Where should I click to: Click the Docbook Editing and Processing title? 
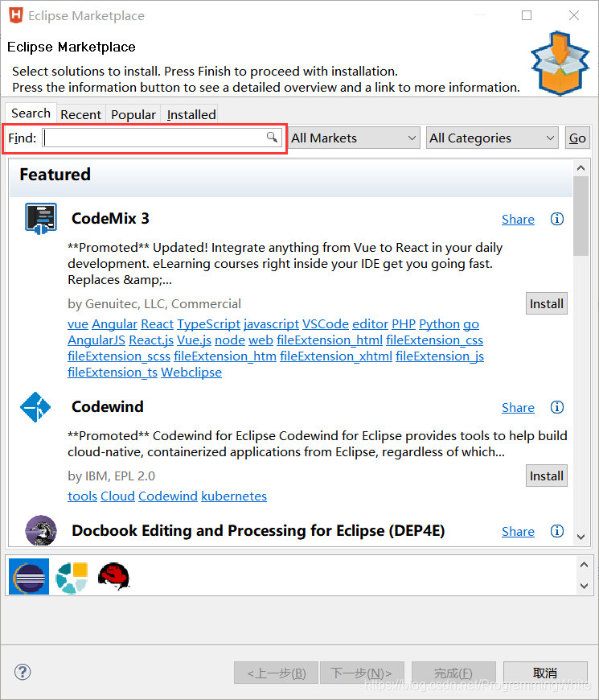[258, 530]
